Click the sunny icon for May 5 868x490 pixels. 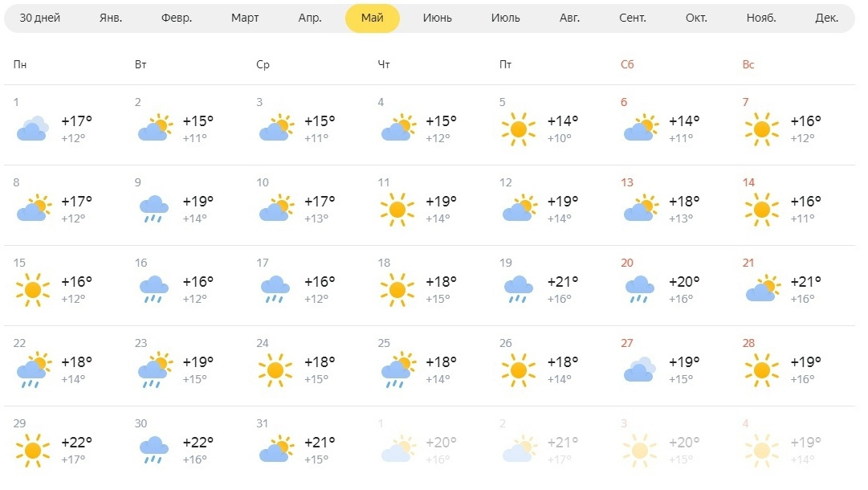(x=518, y=129)
